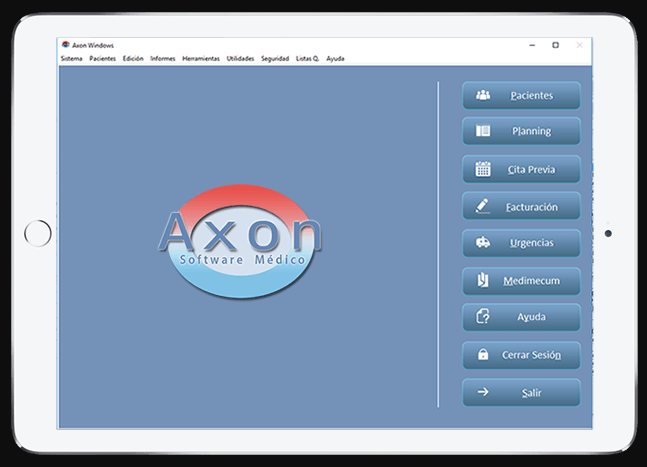Image resolution: width=647 pixels, height=467 pixels.
Task: Open the Informes menu
Action: [162, 59]
